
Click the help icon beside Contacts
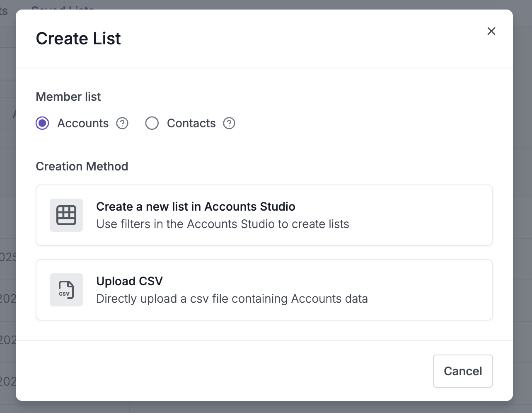pyautogui.click(x=229, y=123)
